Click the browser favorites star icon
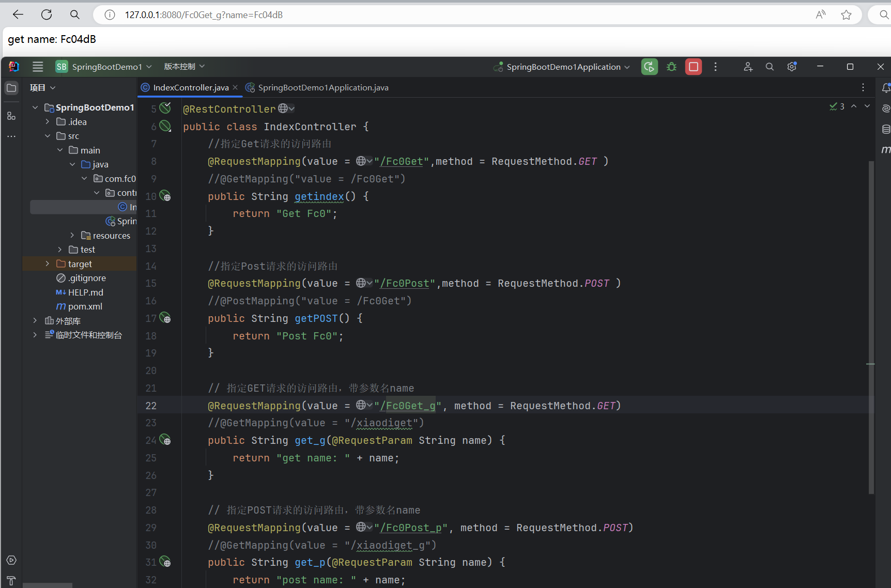The width and height of the screenshot is (891, 588). [x=846, y=15]
